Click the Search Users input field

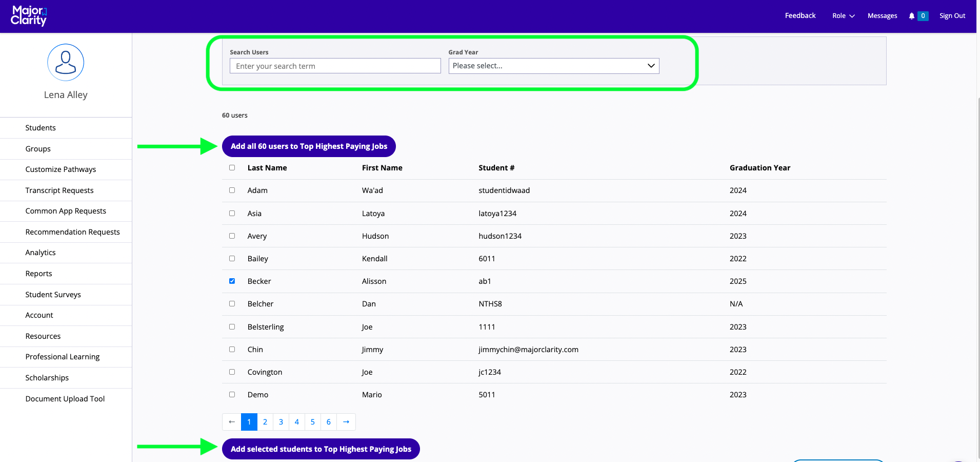tap(335, 66)
